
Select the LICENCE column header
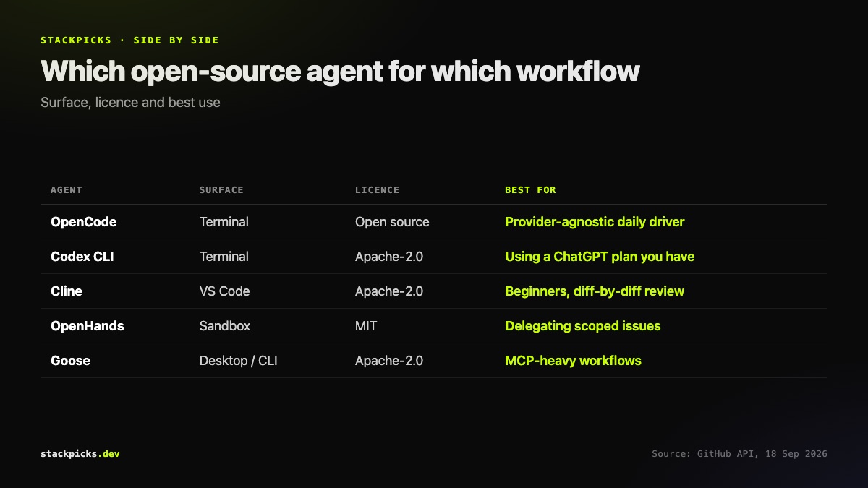pos(377,190)
